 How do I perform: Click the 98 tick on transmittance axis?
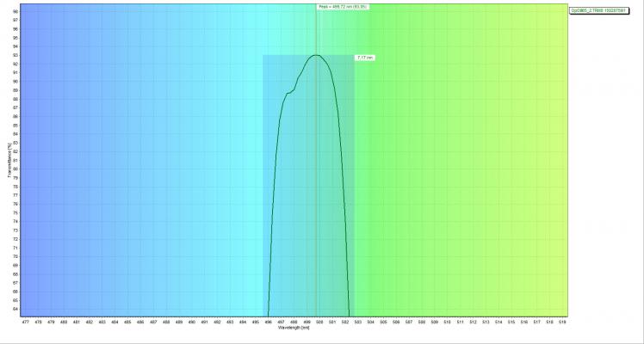15,11
